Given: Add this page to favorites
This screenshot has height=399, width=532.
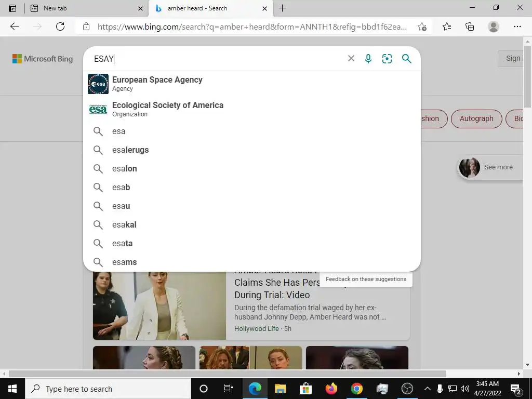Looking at the screenshot, I should pos(422,26).
